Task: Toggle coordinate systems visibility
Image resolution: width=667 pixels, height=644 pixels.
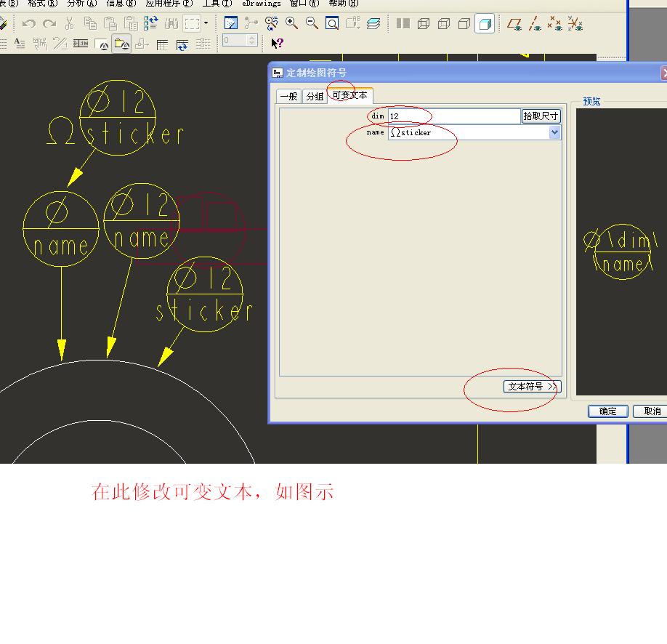Action: coord(575,23)
